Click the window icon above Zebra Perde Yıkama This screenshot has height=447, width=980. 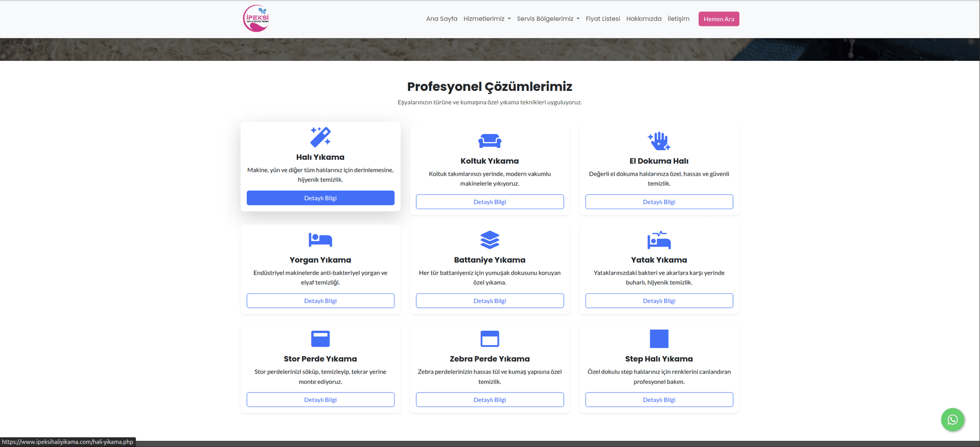pos(490,339)
